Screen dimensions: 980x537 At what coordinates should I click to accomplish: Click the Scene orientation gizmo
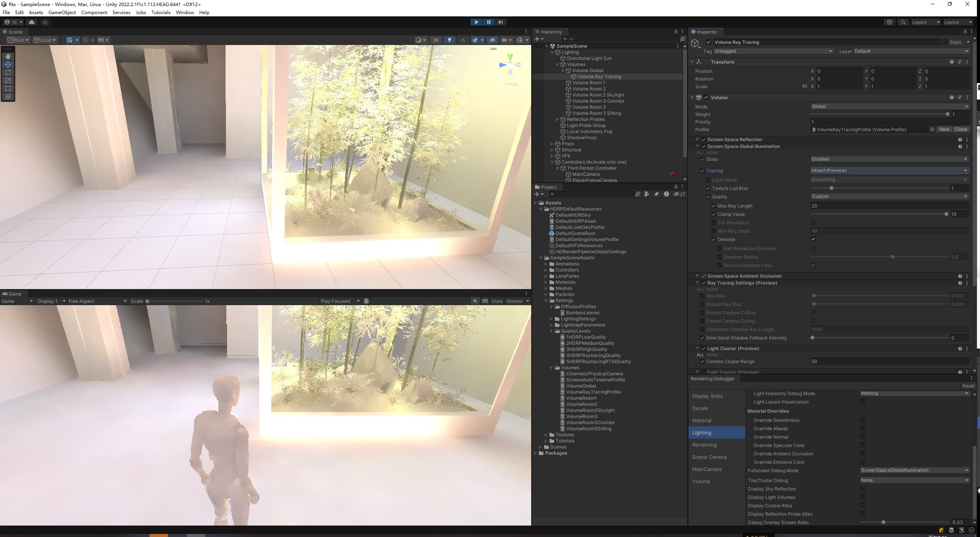510,66
